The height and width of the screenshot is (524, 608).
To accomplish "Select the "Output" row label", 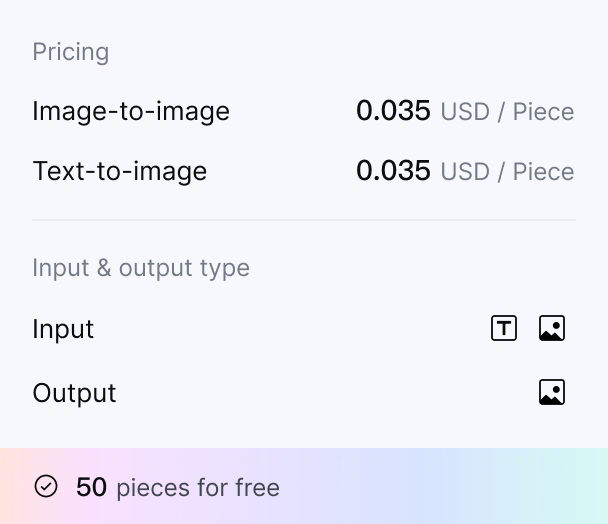I will 75,393.
